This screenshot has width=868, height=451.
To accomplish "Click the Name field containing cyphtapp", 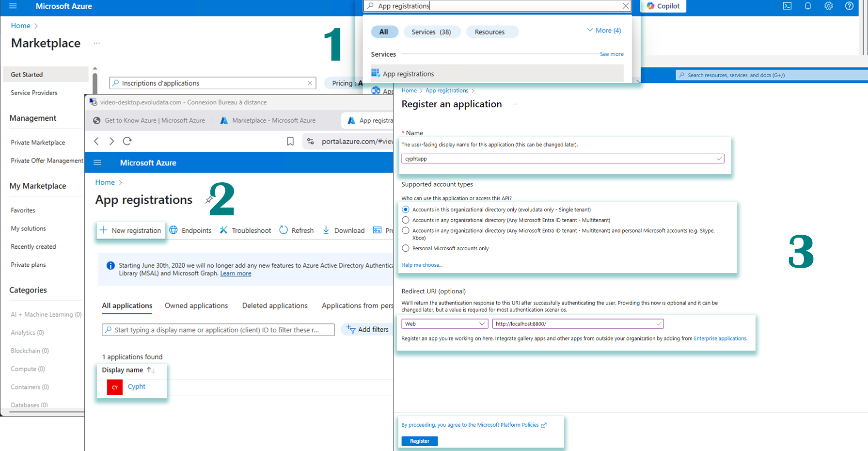I will [x=563, y=159].
